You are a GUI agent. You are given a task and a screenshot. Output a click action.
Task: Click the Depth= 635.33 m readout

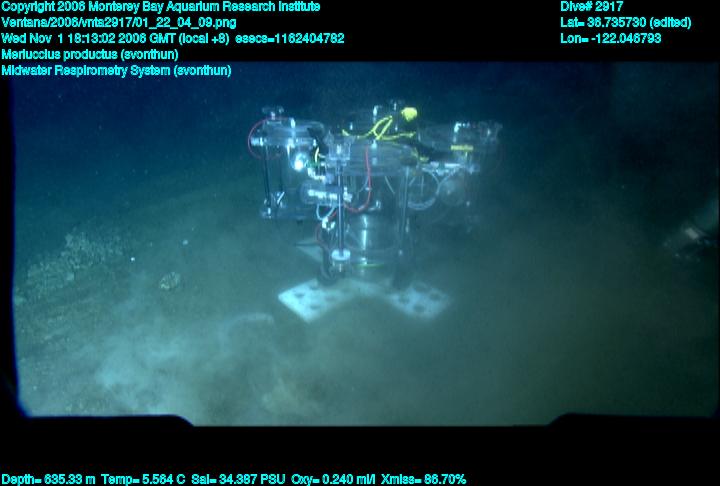click(x=48, y=480)
